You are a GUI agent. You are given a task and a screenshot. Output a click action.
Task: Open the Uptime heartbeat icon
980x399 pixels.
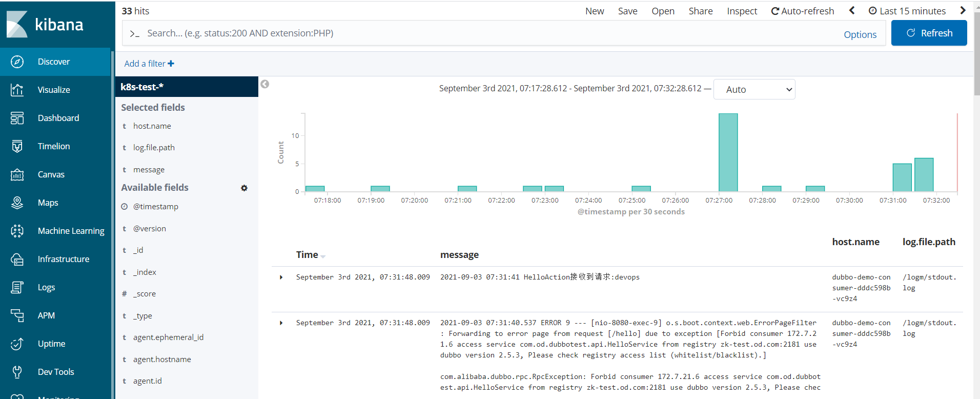[17, 344]
